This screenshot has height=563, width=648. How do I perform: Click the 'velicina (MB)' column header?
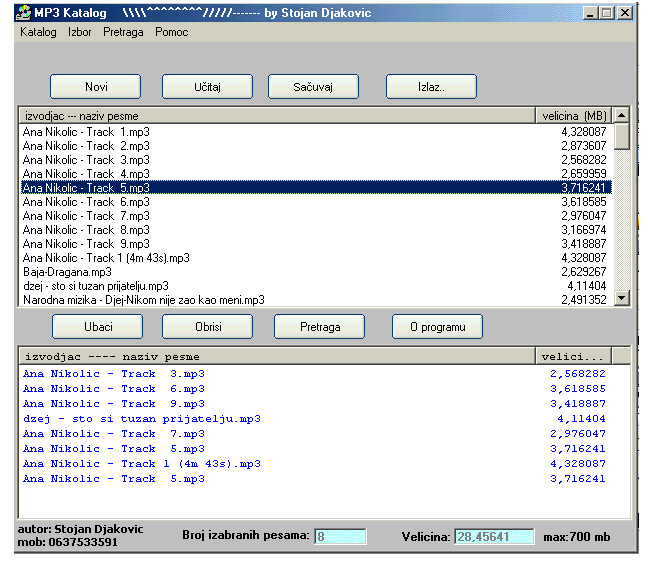pos(574,116)
